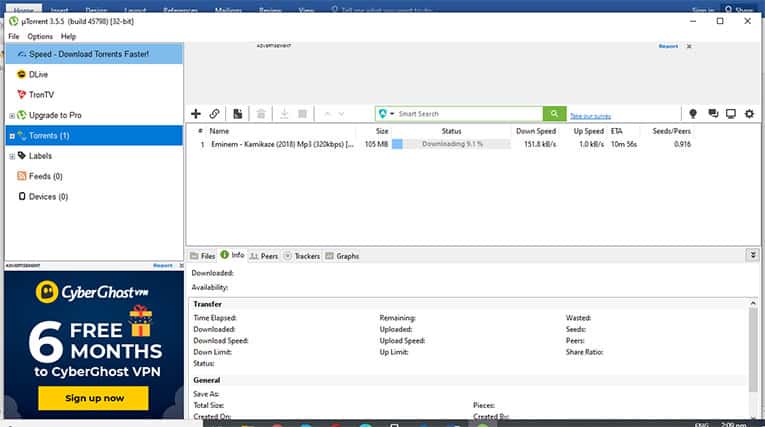Open Preferences gear icon
The image size is (765, 427).
pyautogui.click(x=749, y=114)
